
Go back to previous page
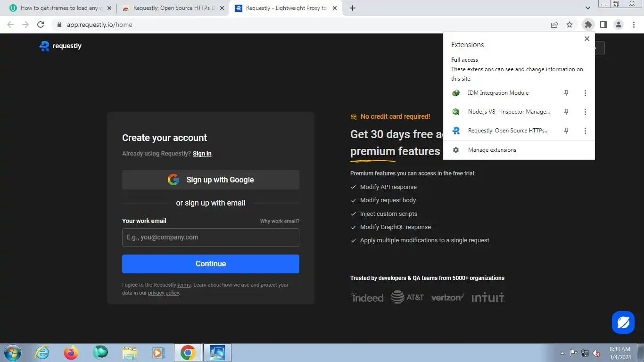tap(10, 25)
